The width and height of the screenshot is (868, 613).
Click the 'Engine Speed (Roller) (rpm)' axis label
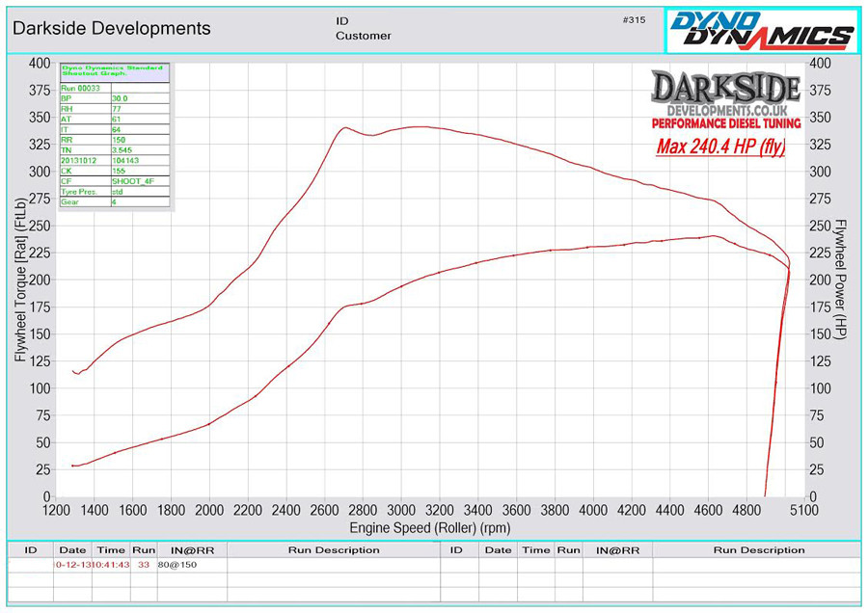(x=430, y=528)
